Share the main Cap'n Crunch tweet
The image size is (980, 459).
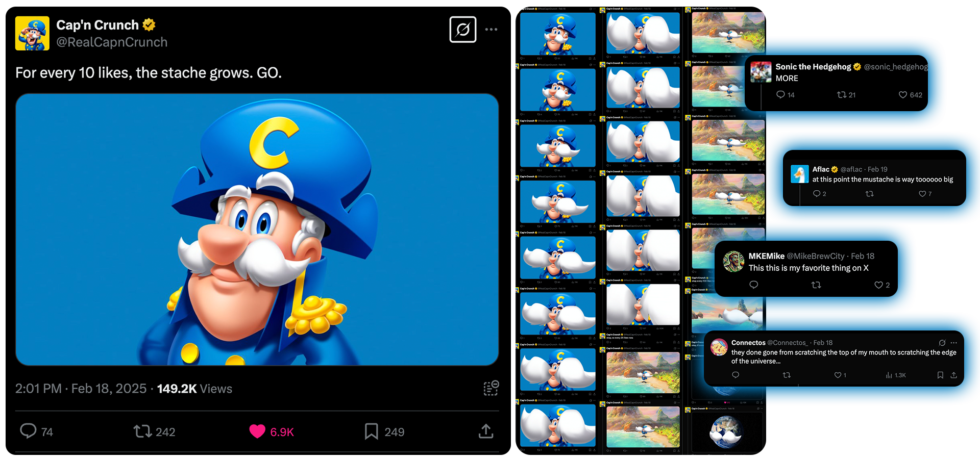pos(486,431)
